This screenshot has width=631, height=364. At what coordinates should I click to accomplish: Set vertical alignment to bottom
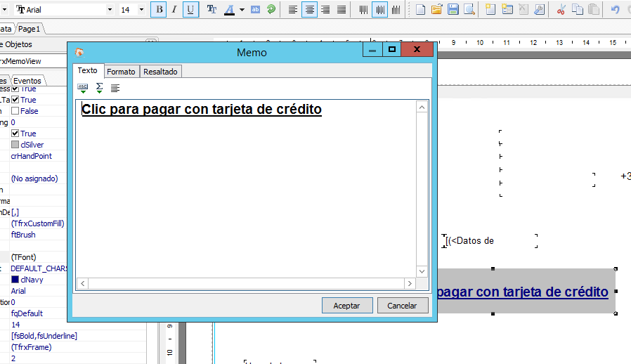396,9
